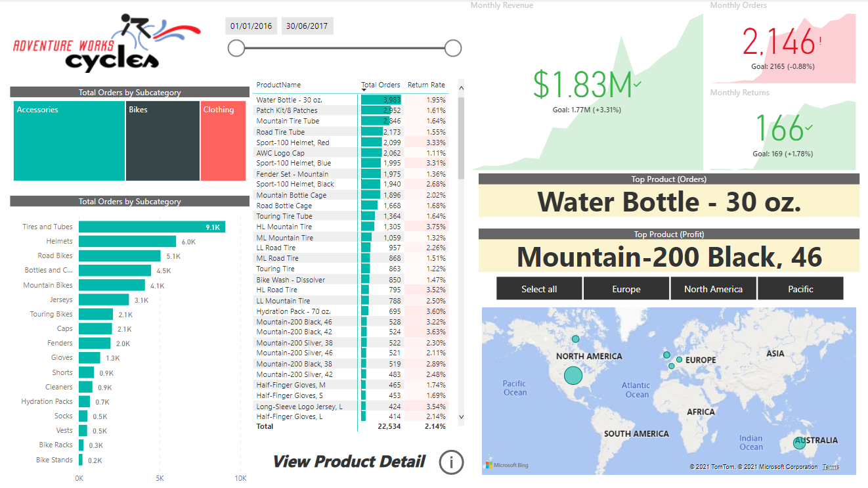
Task: Click the left handle of the date range slider
Action: (x=237, y=48)
